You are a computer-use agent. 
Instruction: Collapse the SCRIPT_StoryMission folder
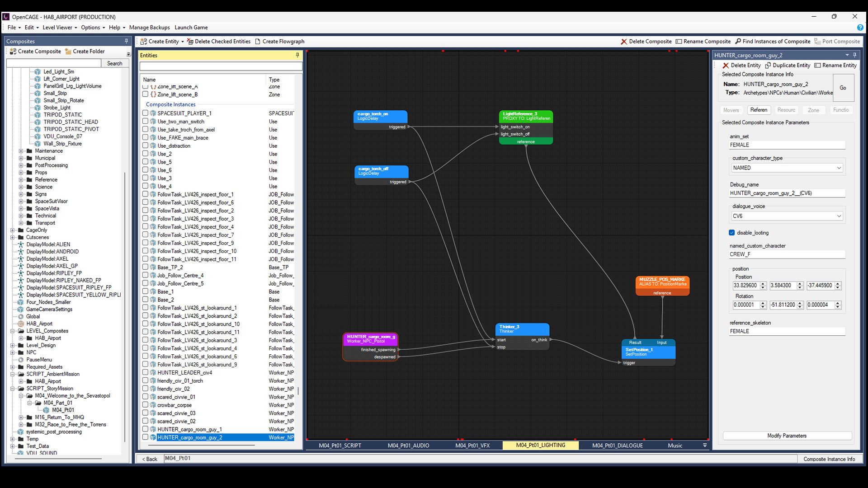[12, 389]
